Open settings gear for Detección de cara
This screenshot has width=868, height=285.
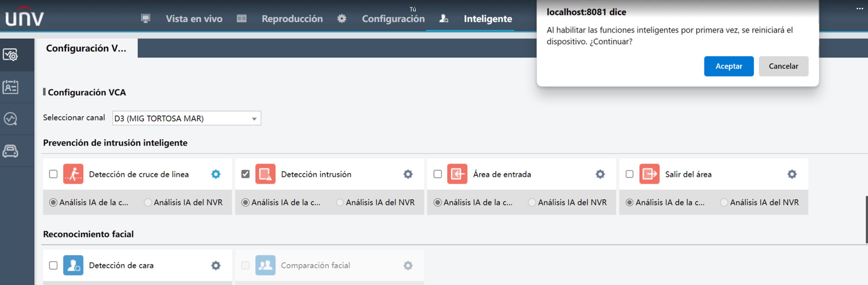216,265
